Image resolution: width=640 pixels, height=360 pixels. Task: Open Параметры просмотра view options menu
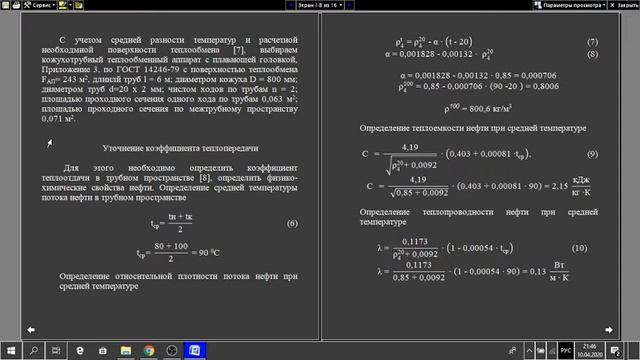(570, 5)
